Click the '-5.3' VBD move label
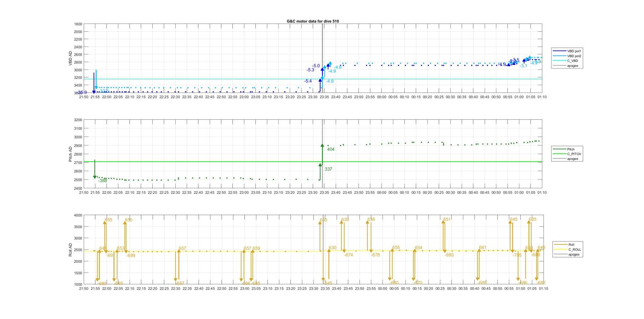The width and height of the screenshot is (644, 319). [x=310, y=70]
